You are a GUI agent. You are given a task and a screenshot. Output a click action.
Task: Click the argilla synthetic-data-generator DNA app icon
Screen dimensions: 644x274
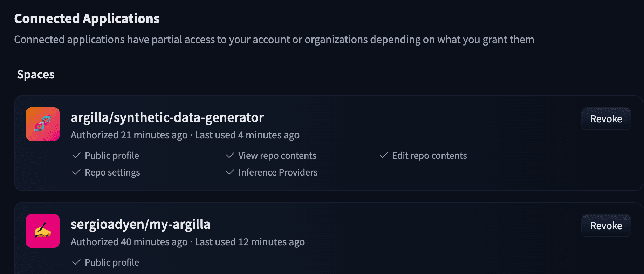coord(43,124)
